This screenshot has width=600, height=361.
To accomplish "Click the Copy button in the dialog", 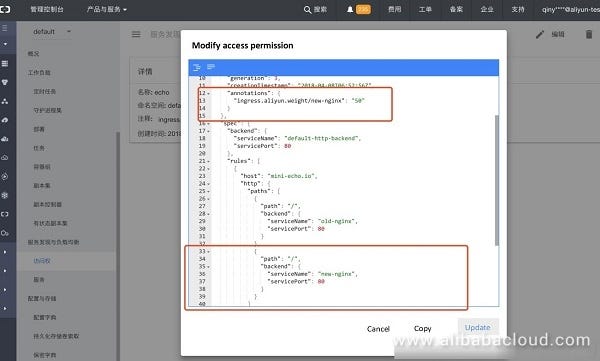I will (422, 328).
